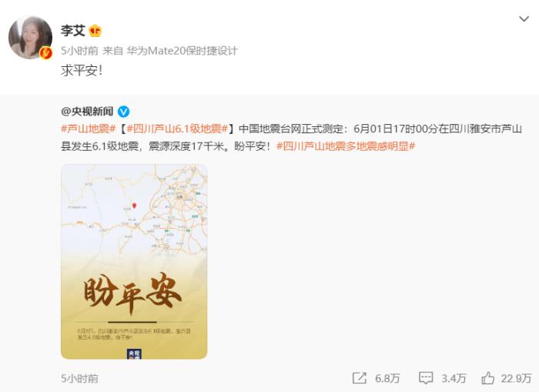This screenshot has height=392, width=539.
Task: Click the crown membership badge
Action: (95, 32)
